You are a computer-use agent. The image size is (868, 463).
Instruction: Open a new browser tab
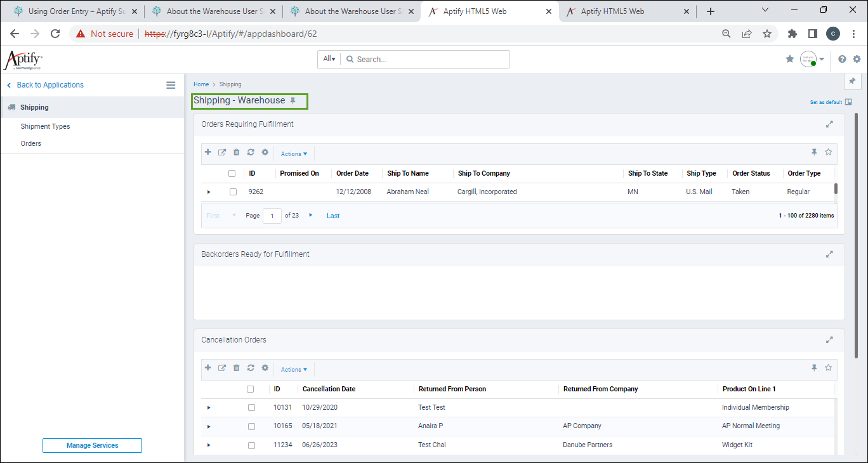tap(711, 11)
